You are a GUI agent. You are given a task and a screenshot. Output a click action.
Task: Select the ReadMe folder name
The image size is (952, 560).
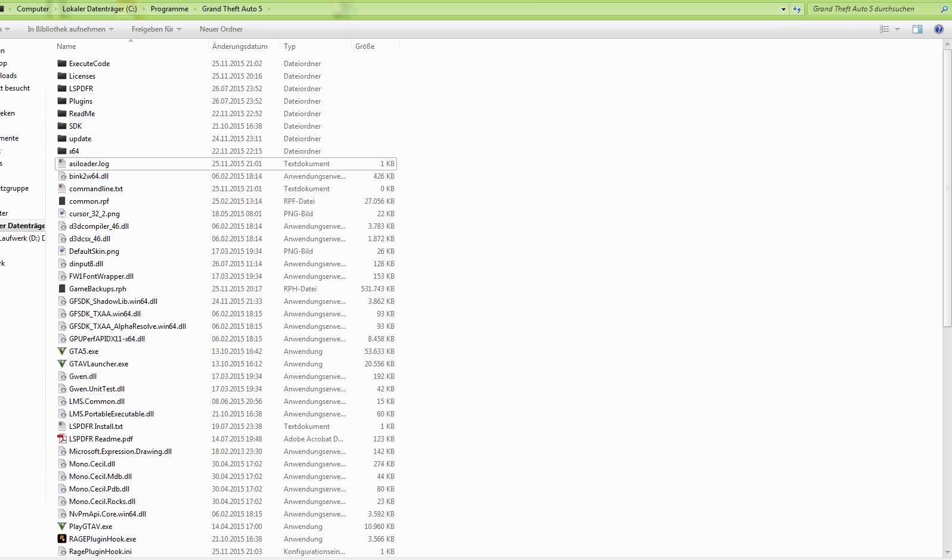[82, 113]
